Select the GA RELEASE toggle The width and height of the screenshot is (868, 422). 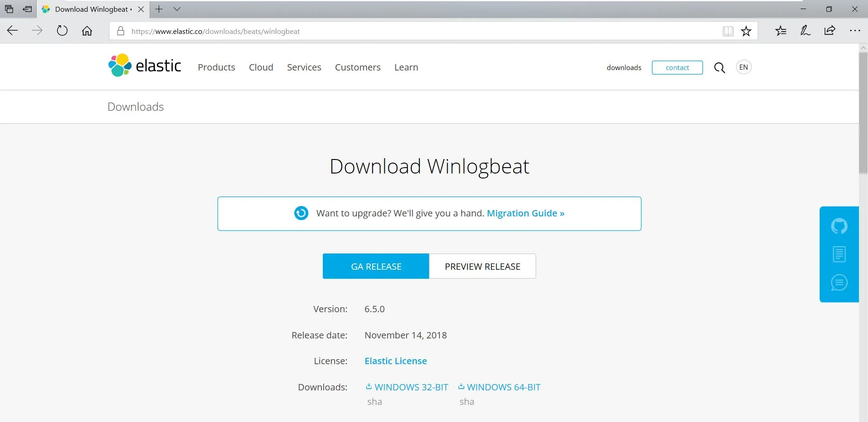pos(376,266)
